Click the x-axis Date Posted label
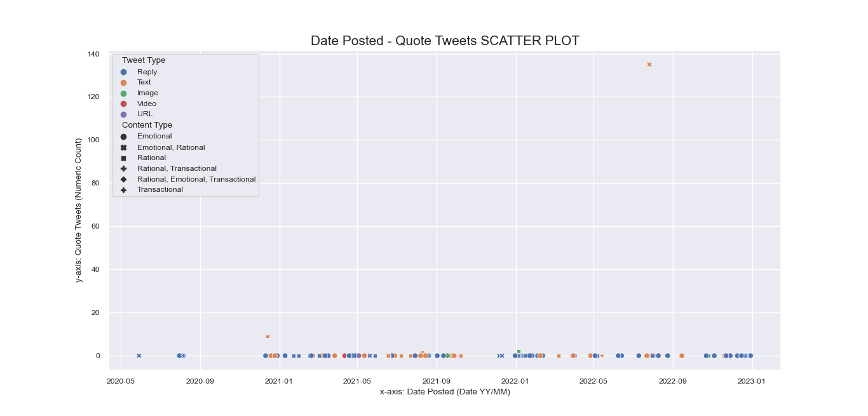Screen dimensions: 868x416 [x=445, y=392]
